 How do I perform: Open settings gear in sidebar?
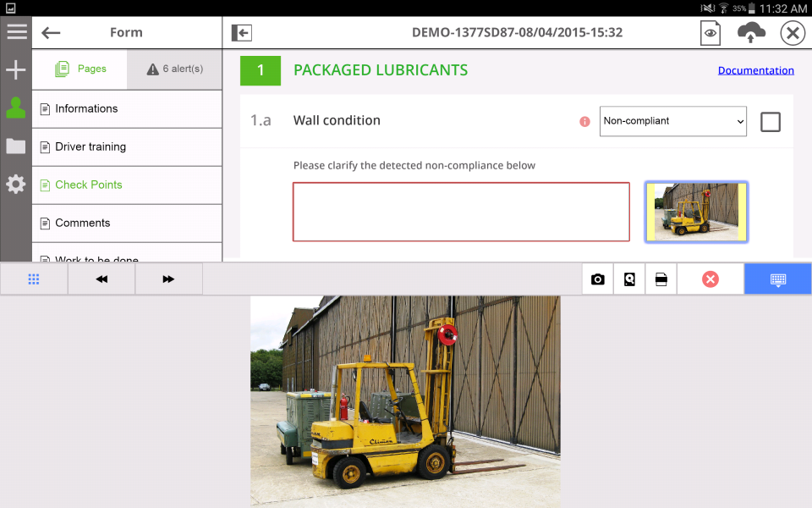(16, 184)
